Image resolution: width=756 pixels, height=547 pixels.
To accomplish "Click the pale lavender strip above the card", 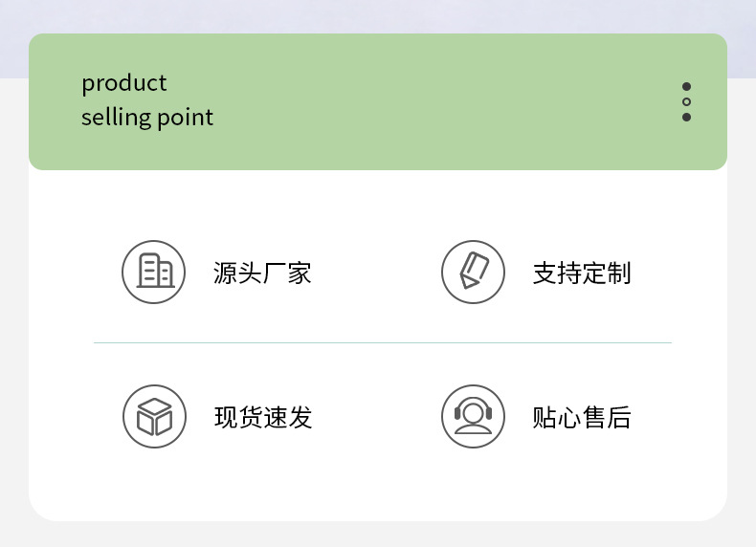I will point(383,16).
